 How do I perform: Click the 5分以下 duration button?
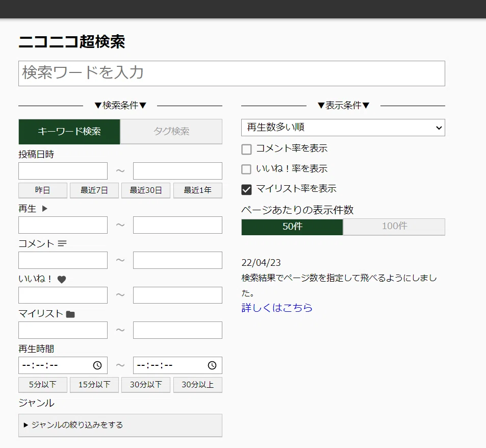click(x=43, y=385)
